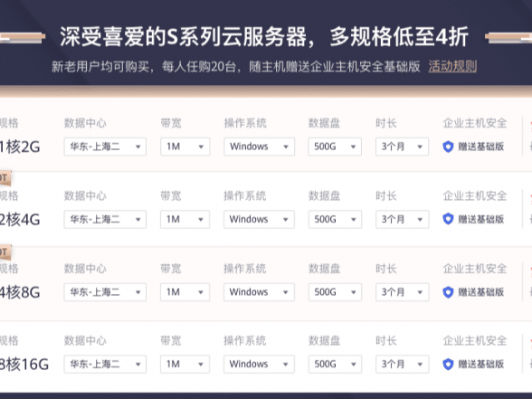Open 时长 dropdown in 2核4G row
Viewport: 532px width, 399px height.
[x=402, y=219]
